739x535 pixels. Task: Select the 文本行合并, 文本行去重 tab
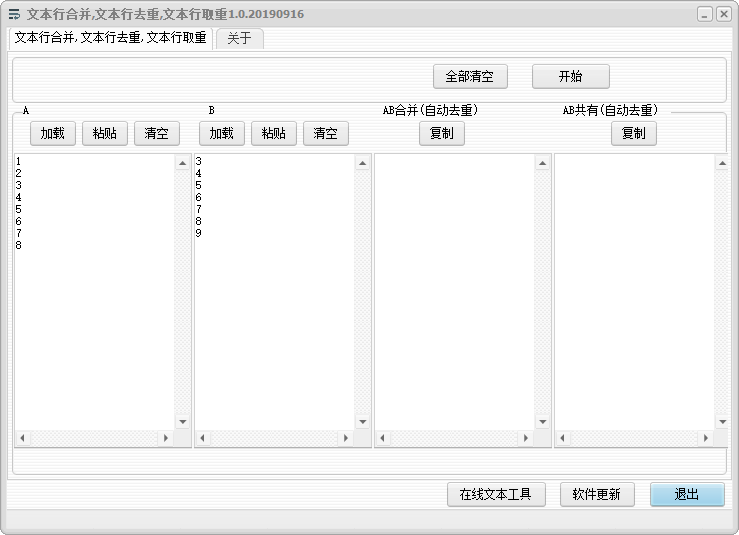[x=110, y=38]
